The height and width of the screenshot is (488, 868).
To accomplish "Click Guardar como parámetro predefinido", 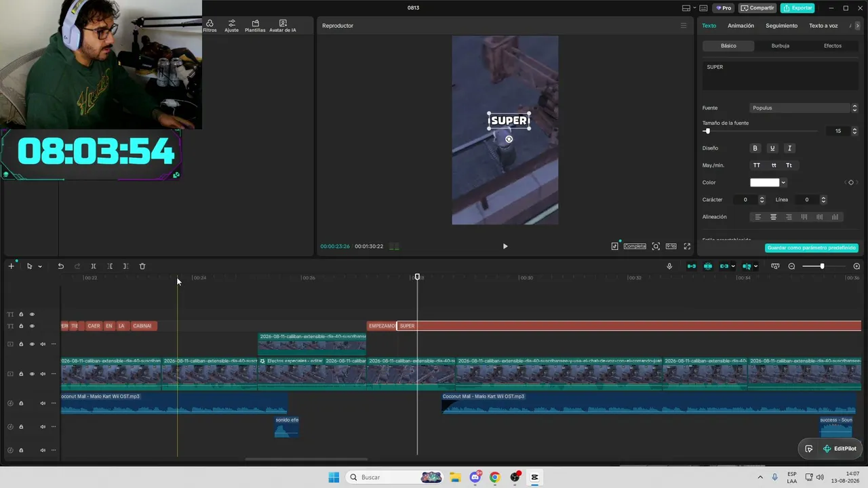I will [812, 248].
